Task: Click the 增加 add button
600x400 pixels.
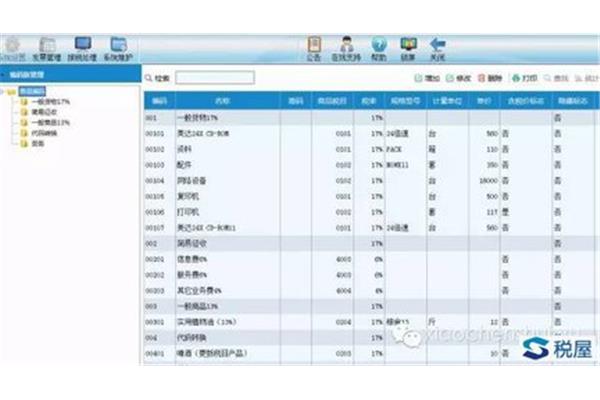Action: (x=427, y=78)
